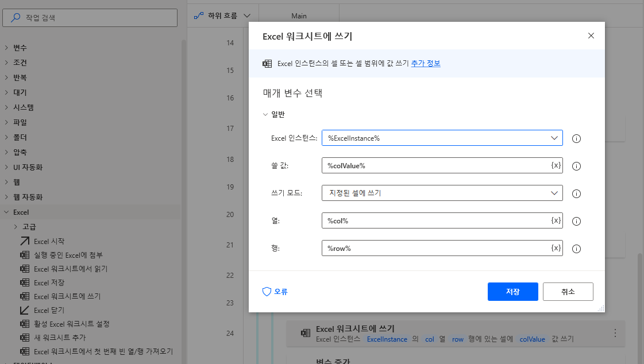
Task: Click the info icon next to 열 field
Action: point(576,221)
